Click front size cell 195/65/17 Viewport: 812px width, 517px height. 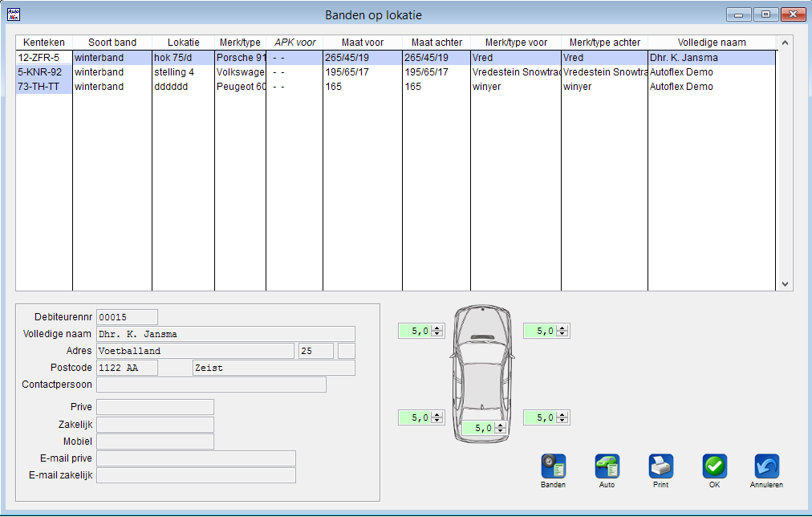363,72
